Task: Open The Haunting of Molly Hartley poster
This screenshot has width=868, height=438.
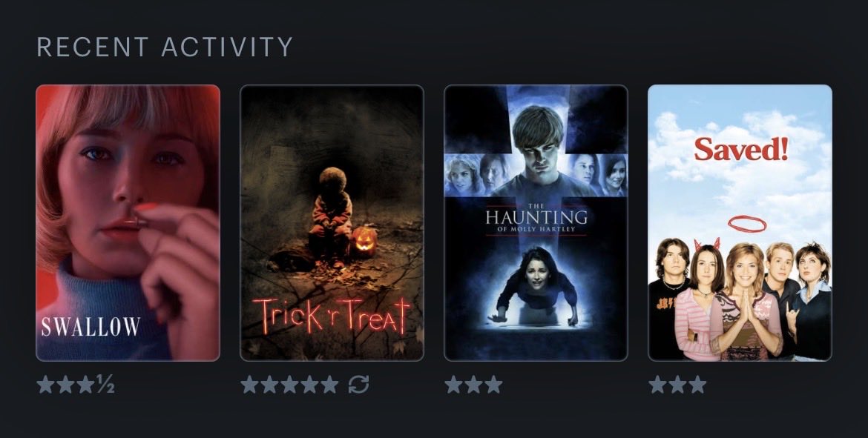Action: 536,223
